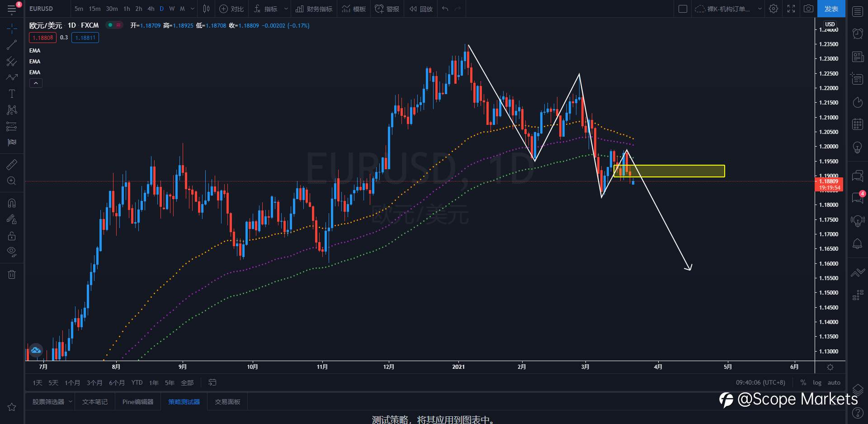Open the alerts alarm clock panel
Viewport: 868px width, 424px height.
[858, 33]
